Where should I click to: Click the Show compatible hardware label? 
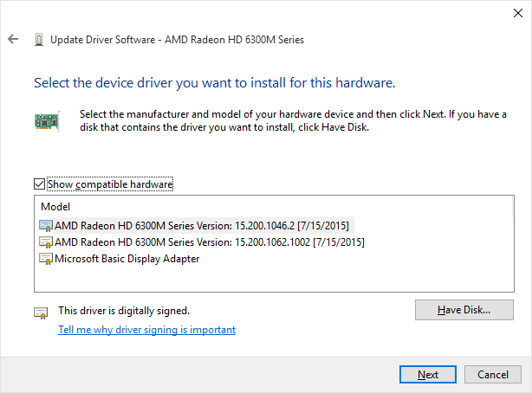[x=110, y=184]
